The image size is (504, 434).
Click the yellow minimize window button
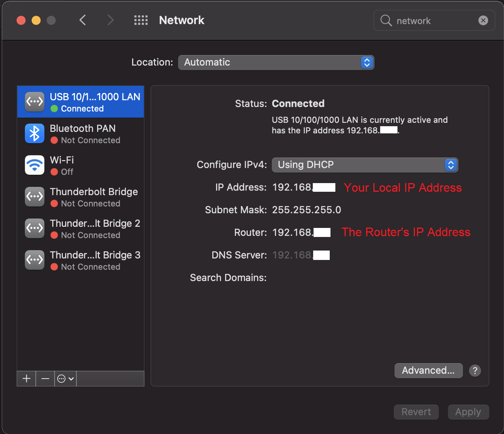(36, 20)
